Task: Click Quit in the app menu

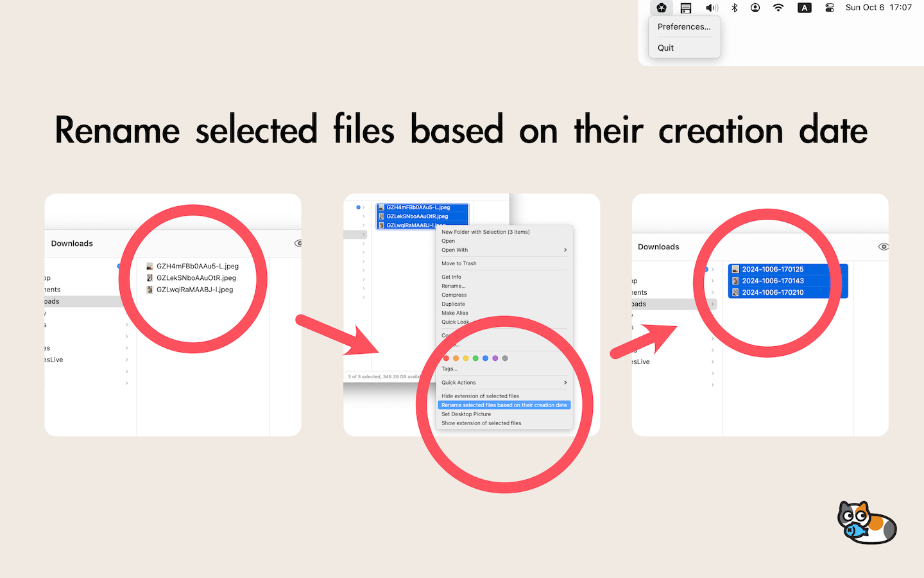Action: (x=666, y=48)
